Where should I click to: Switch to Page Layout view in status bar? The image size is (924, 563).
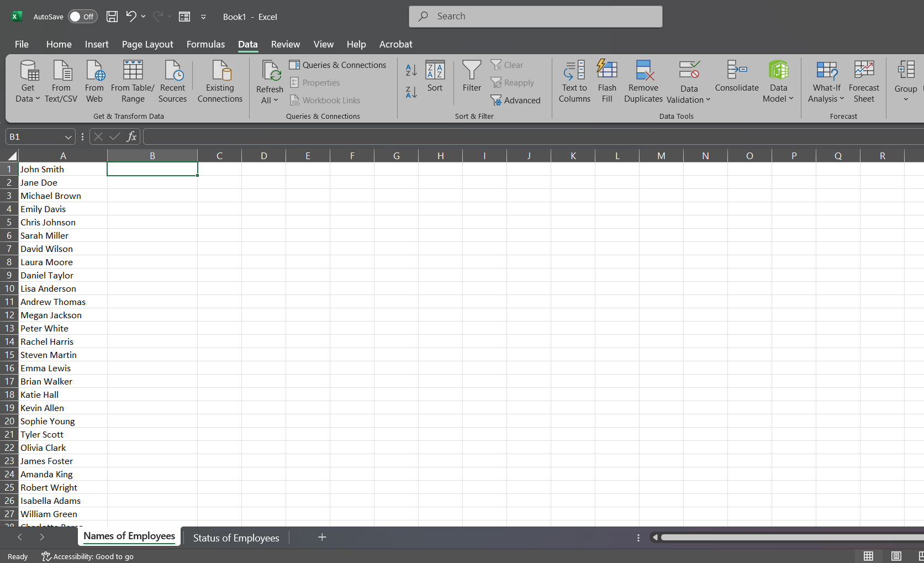coord(896,556)
